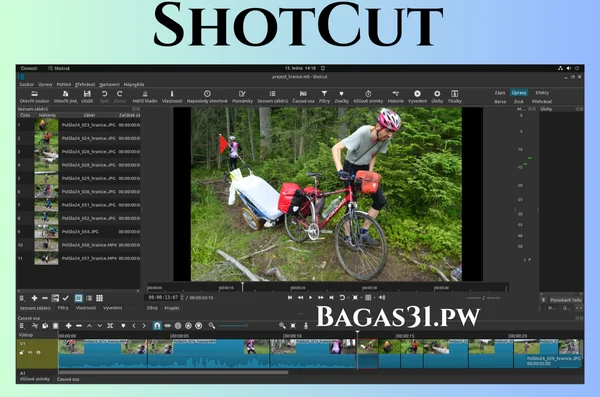600x397 pixels.
Task: Open the Měřič hladin audio meter
Action: pyautogui.click(x=145, y=94)
